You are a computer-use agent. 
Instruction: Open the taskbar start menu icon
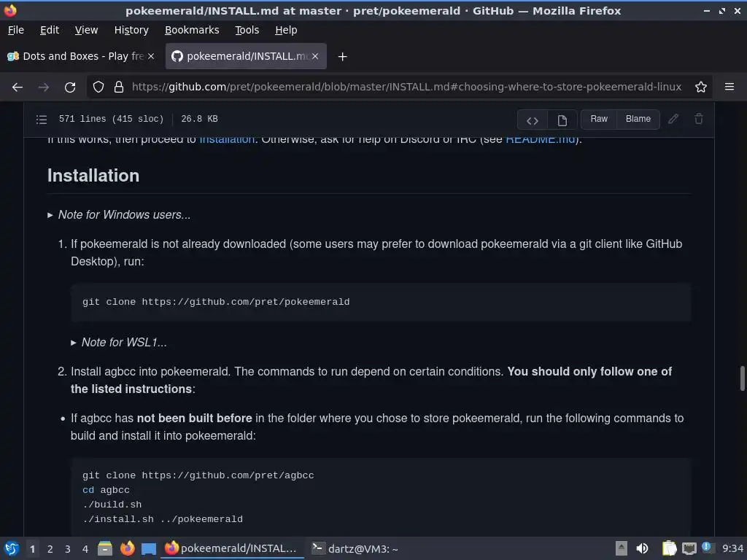pyautogui.click(x=12, y=548)
